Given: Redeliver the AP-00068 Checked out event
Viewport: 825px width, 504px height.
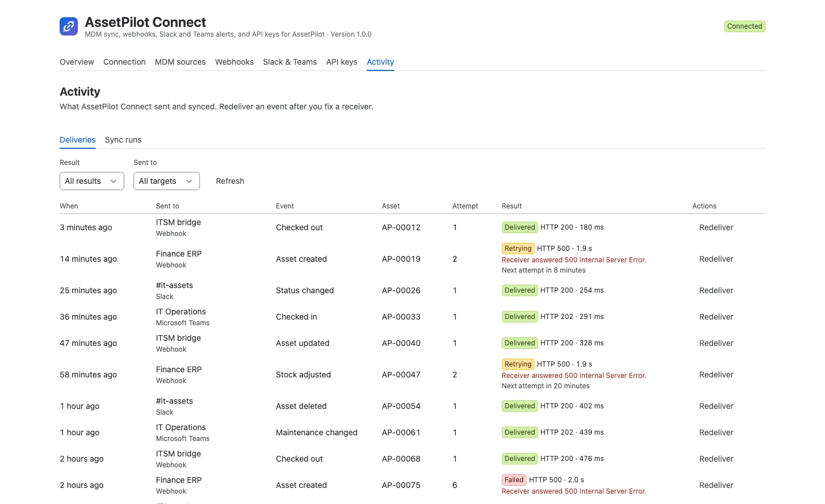Looking at the screenshot, I should click(x=716, y=459).
